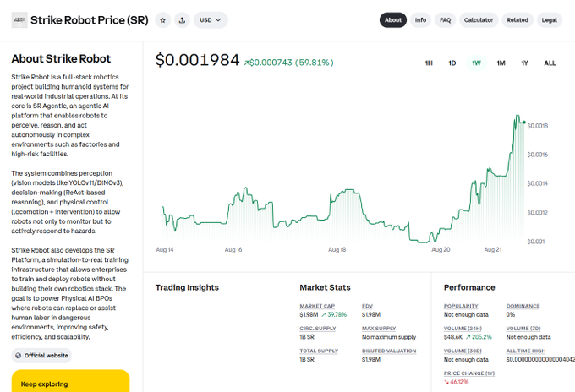Open the Related tab
The image size is (575, 392).
[517, 20]
